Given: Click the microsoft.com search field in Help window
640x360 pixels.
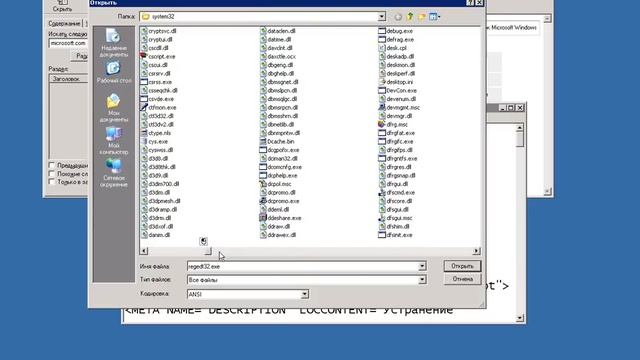Looking at the screenshot, I should point(68,43).
